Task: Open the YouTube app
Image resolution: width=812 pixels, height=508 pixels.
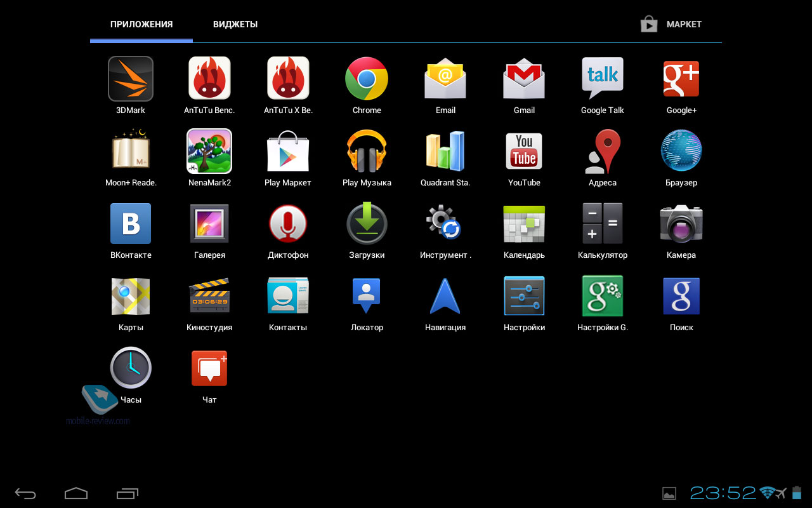Action: (x=524, y=151)
